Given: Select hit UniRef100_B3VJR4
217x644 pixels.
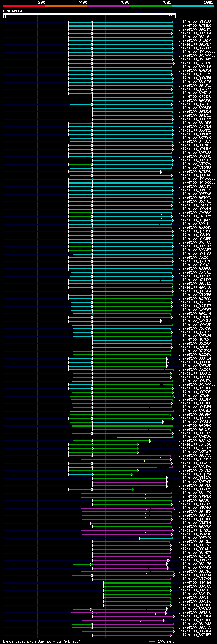Looking at the screenshot, I should click(195, 583).
